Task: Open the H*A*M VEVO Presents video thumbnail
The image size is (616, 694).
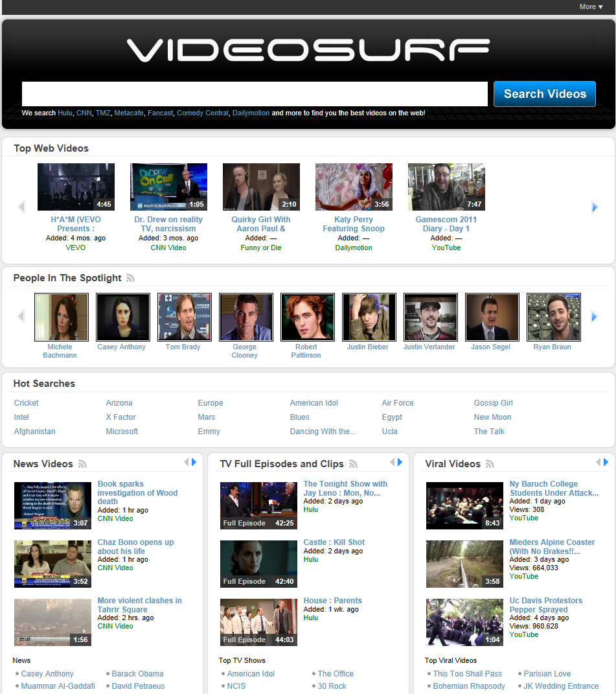Action: (x=76, y=187)
